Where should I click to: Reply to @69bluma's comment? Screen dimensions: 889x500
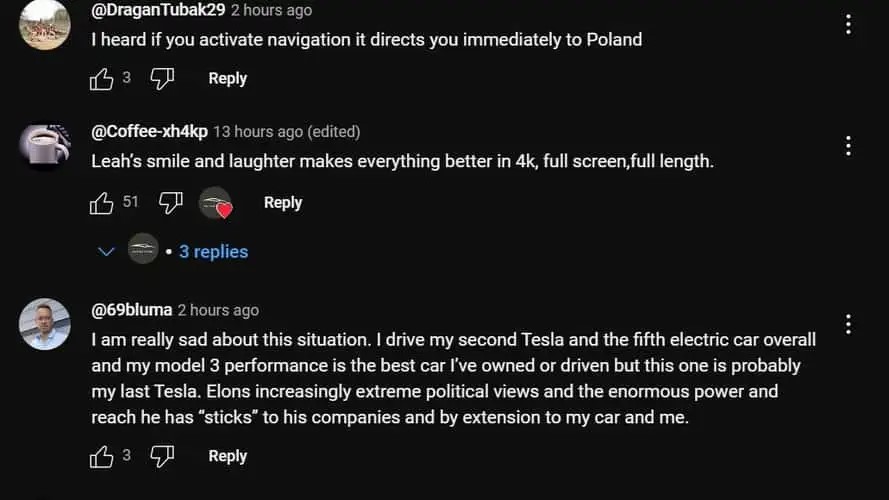point(227,457)
